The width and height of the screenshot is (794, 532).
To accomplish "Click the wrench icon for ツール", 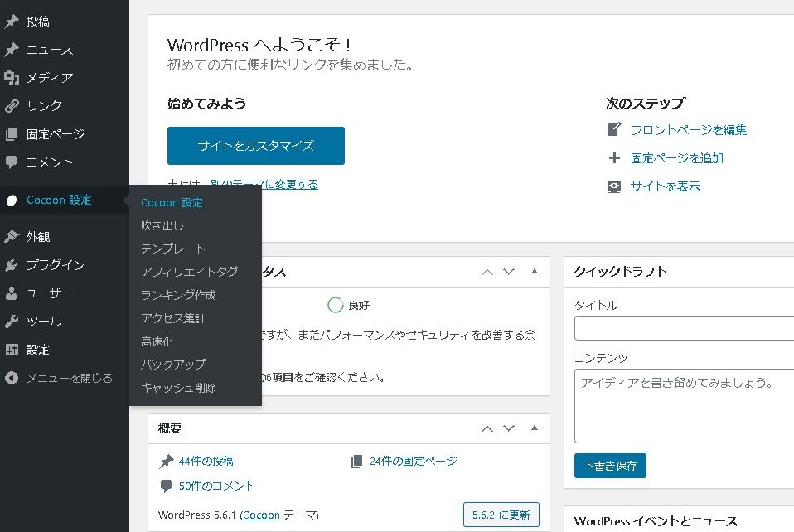I will pos(12,322).
